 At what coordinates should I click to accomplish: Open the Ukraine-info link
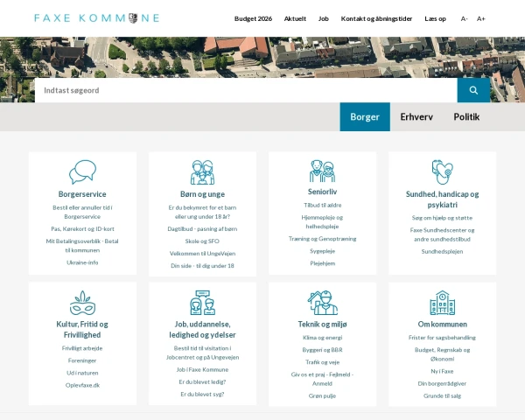click(82, 262)
